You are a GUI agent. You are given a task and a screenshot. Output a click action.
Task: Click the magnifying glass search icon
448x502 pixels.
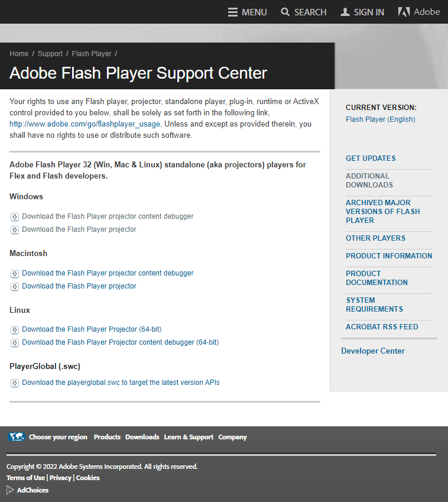[285, 12]
